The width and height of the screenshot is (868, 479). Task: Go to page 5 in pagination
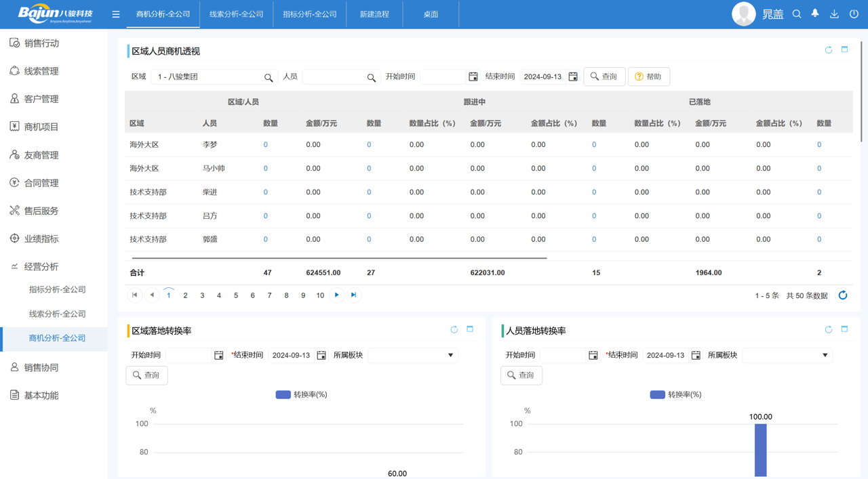[236, 295]
